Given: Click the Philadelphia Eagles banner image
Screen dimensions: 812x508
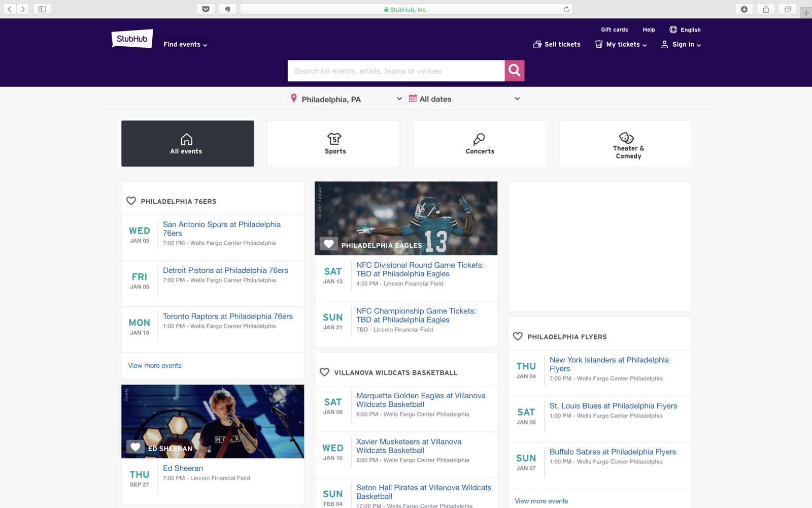Looking at the screenshot, I should click(406, 218).
